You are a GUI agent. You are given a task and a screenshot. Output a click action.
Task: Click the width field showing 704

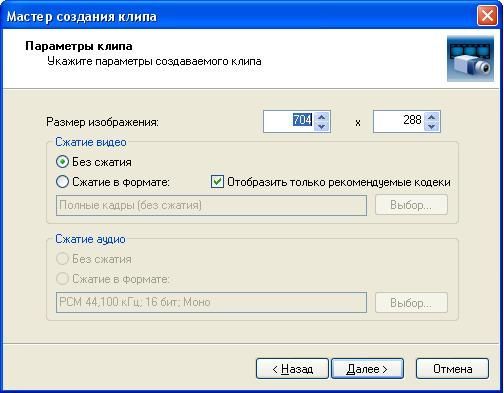289,122
